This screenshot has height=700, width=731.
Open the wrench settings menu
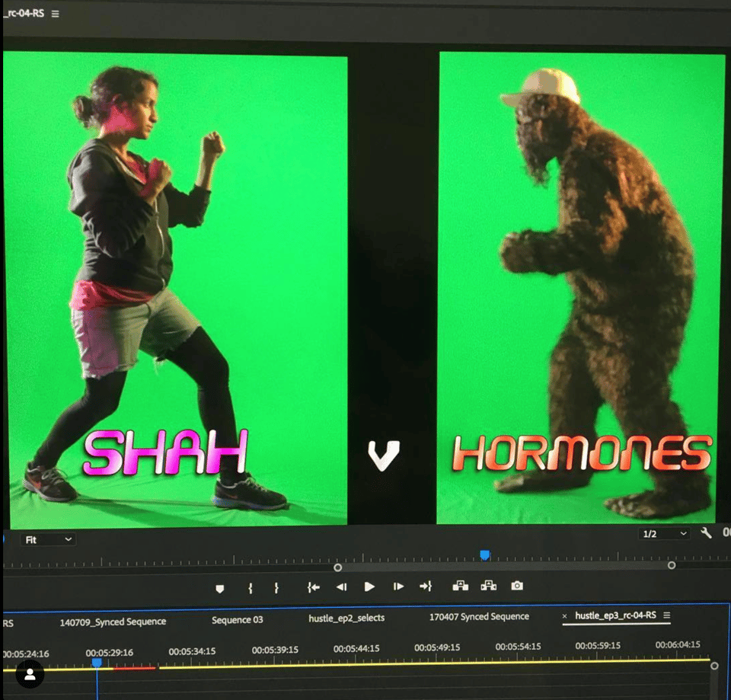706,533
